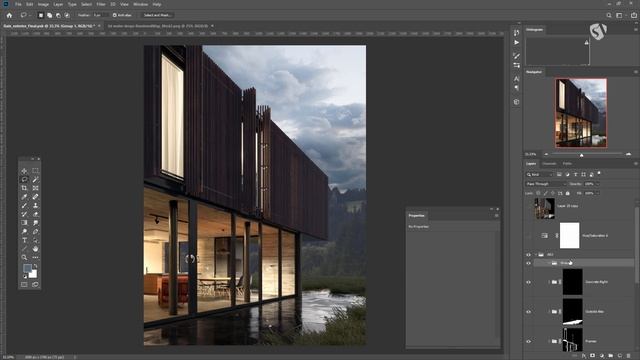Collapse the group above the highlighted layer
The height and width of the screenshot is (360, 640).
point(536,255)
